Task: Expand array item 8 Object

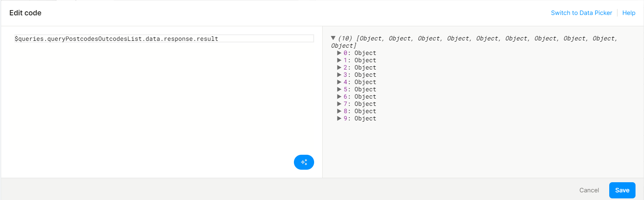Action: coord(339,111)
